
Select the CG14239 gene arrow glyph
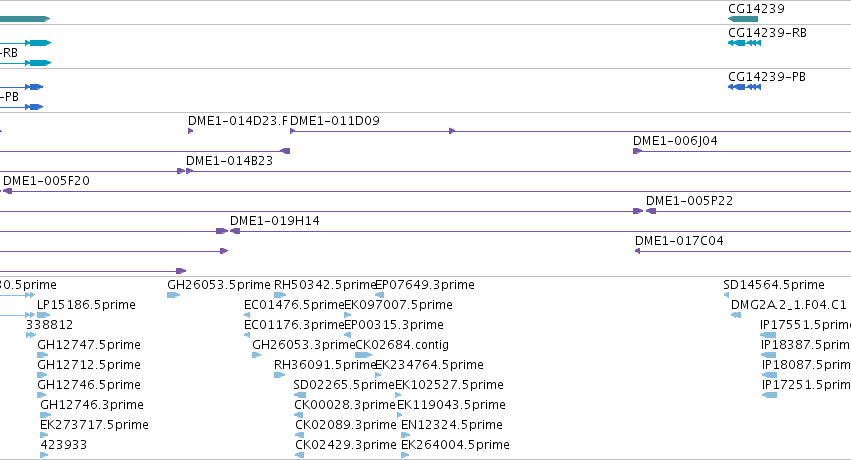click(742, 19)
